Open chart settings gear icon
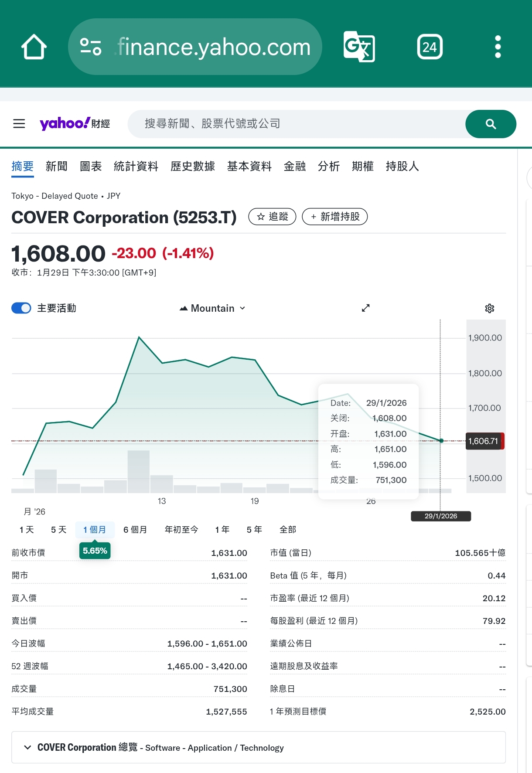532x773 pixels. (489, 308)
